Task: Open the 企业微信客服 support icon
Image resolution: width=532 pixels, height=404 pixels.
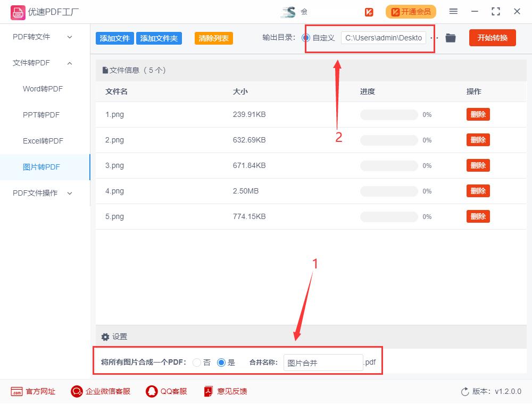Action: click(x=76, y=391)
